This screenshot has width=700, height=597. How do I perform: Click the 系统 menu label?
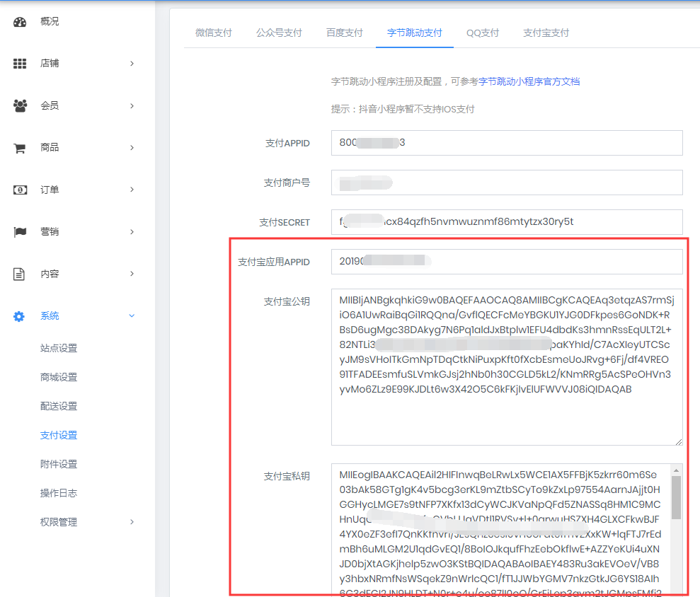[50, 316]
